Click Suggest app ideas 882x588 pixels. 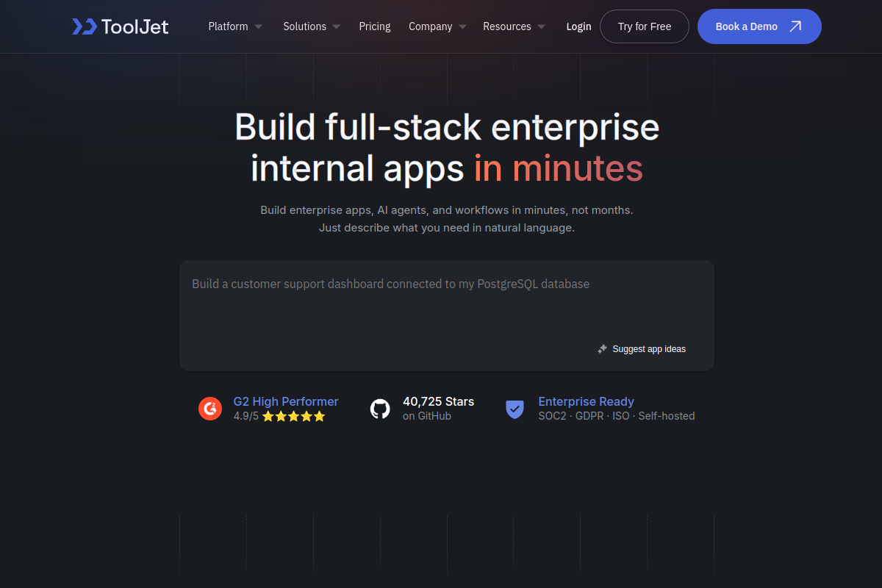(649, 349)
